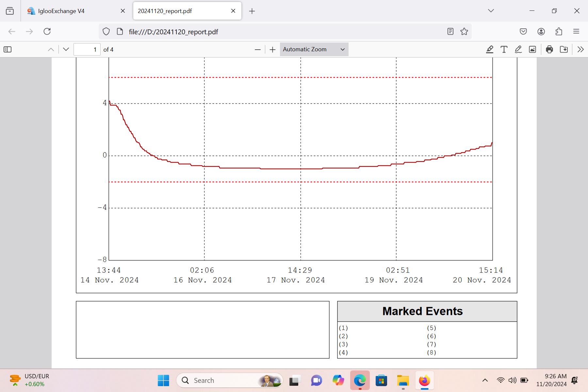
Task: Bookmark this page with star
Action: coord(464,31)
